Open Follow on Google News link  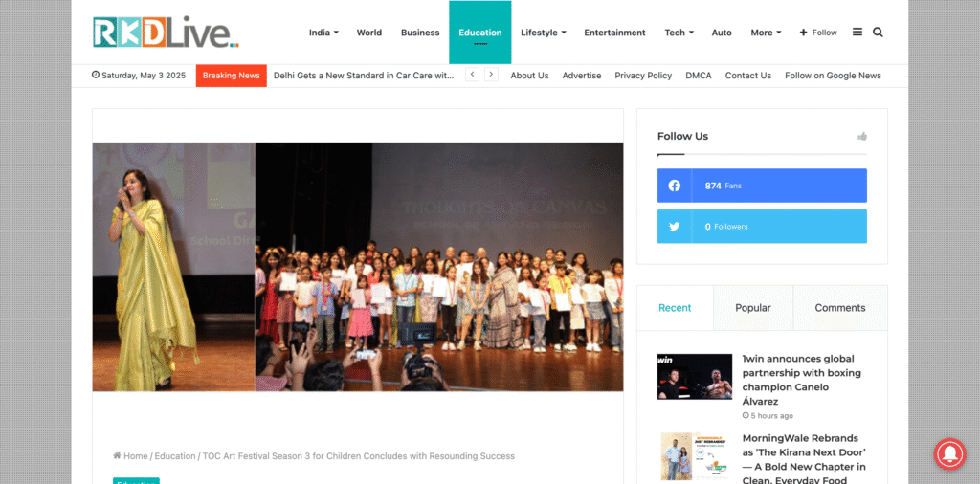(x=834, y=76)
